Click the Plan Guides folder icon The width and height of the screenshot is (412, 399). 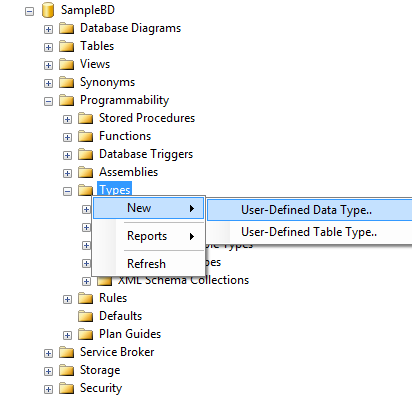(x=85, y=334)
